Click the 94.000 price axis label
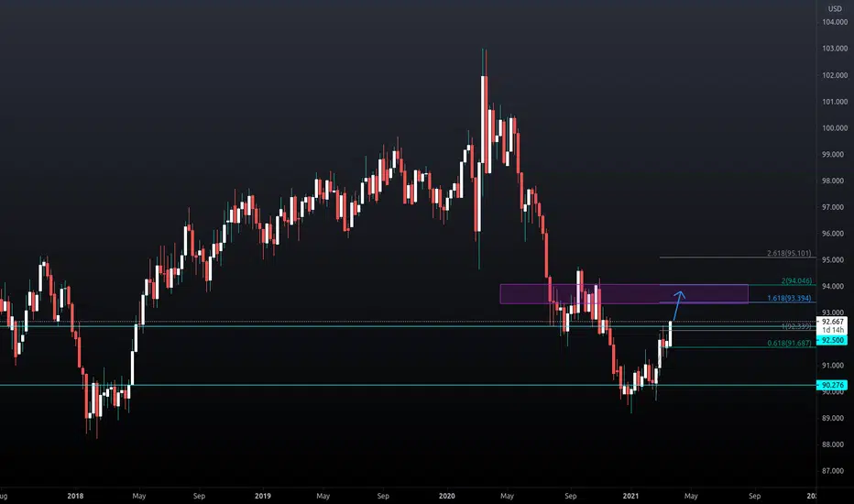Viewport: 854px width, 504px height. click(835, 286)
